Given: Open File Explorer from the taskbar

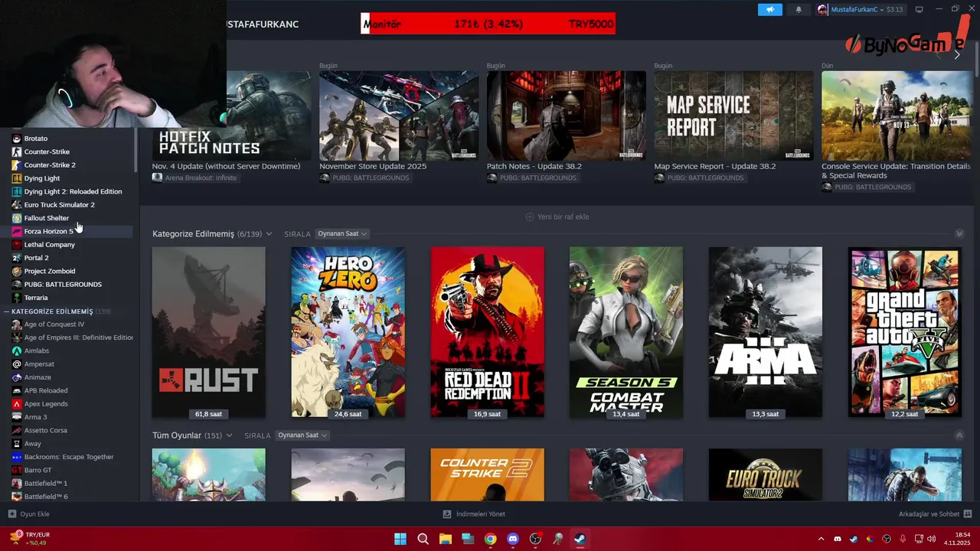Looking at the screenshot, I should (x=446, y=539).
